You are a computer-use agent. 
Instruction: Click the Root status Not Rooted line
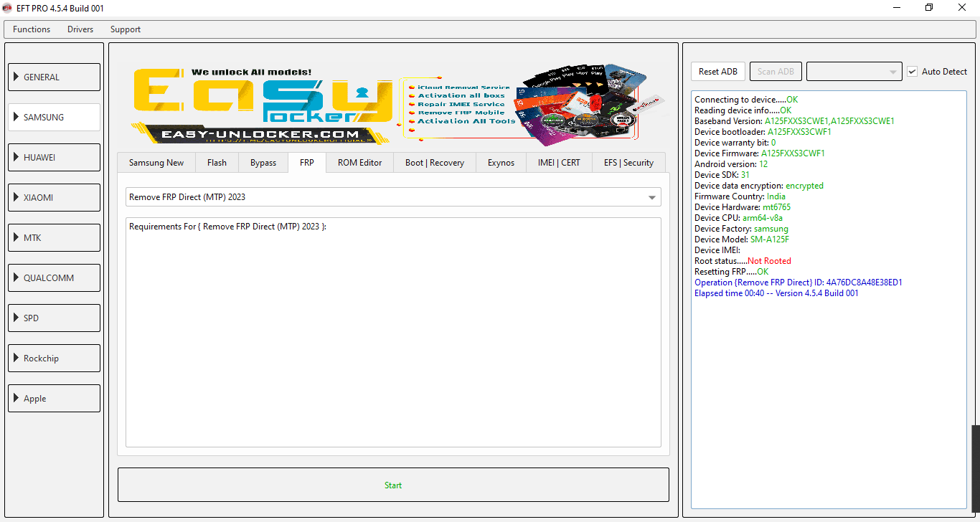[743, 261]
